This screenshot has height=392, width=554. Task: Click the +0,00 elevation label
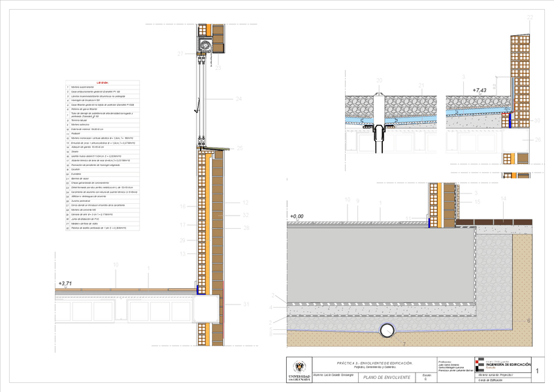point(297,216)
